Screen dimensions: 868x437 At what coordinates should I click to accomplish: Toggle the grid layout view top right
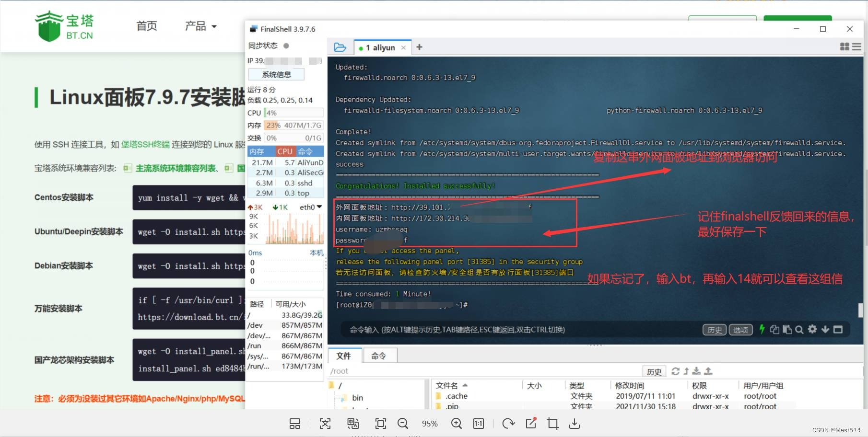(845, 46)
